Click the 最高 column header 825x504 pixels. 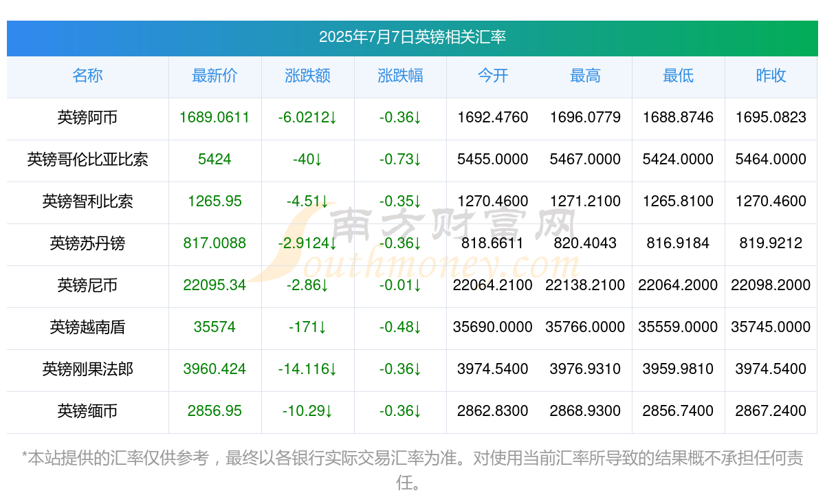click(586, 76)
